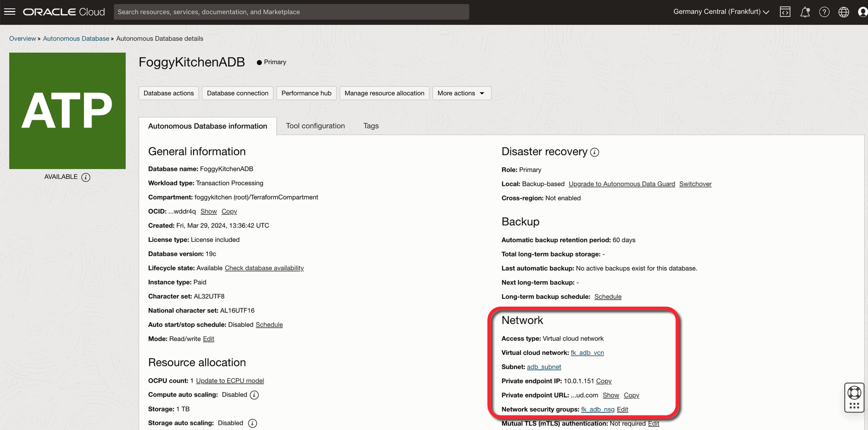The height and width of the screenshot is (430, 868).
Task: Edit the Read/write mode
Action: tap(208, 339)
